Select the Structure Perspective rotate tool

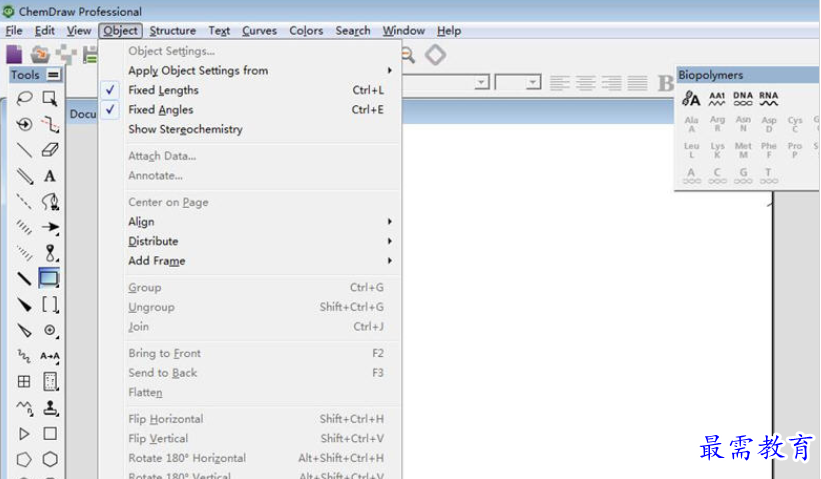(24, 124)
